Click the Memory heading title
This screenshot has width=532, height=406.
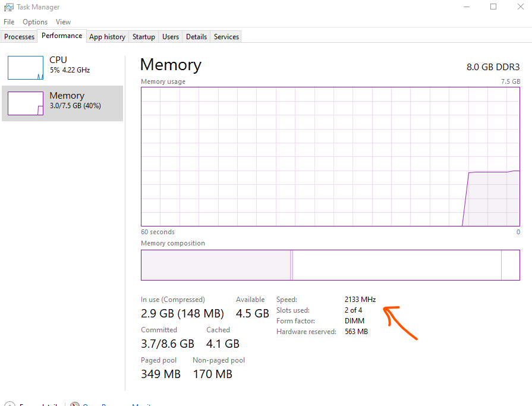pyautogui.click(x=171, y=65)
